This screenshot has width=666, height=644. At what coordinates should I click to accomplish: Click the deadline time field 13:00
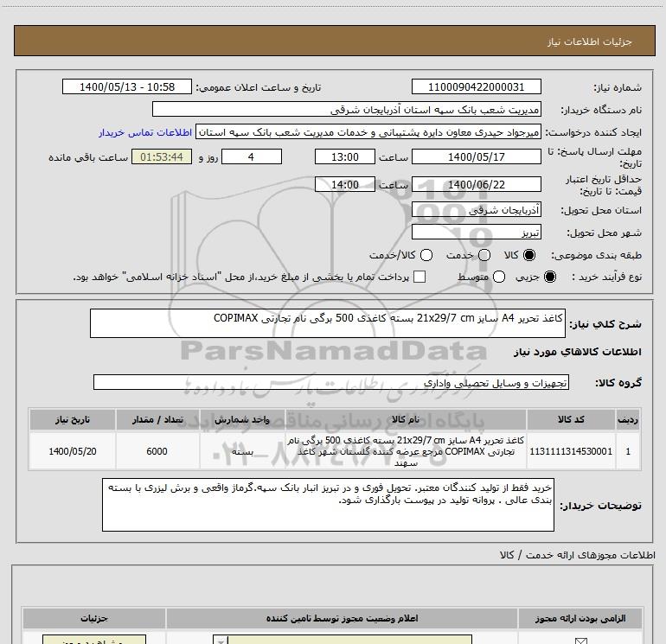coord(345,156)
